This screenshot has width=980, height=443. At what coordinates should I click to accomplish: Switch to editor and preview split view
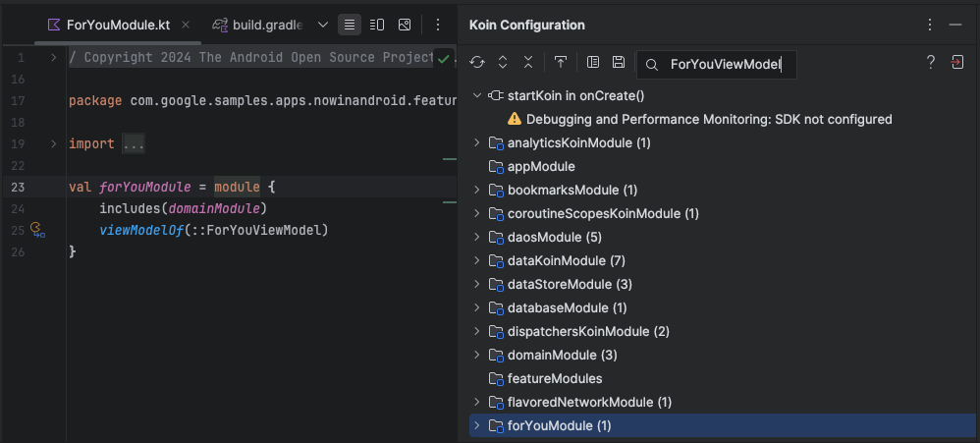tap(376, 25)
